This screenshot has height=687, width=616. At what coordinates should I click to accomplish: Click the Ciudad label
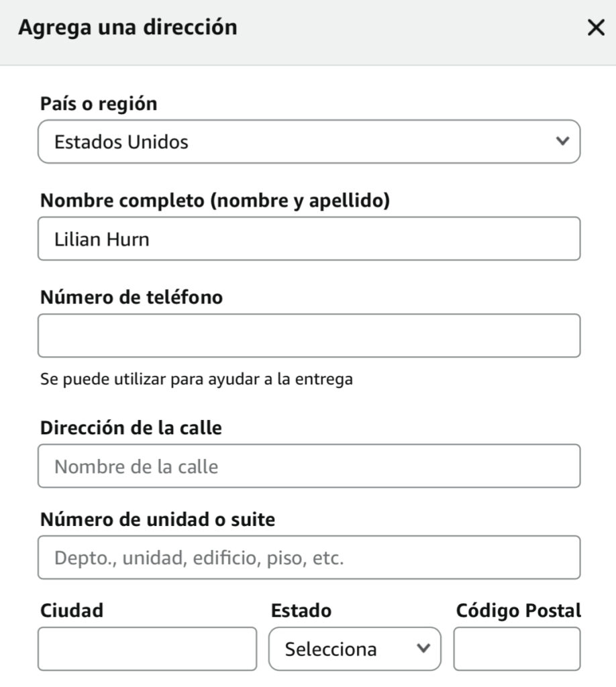click(x=72, y=611)
